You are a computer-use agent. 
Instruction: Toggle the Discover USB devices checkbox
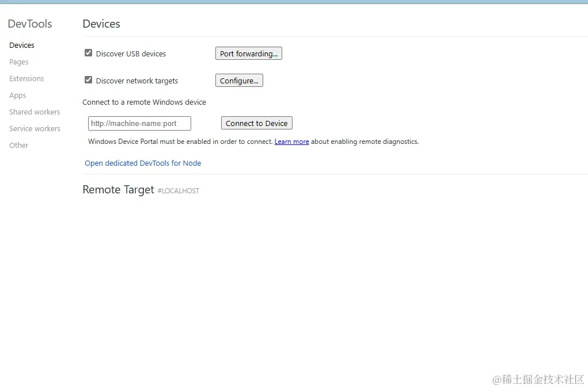tap(89, 53)
